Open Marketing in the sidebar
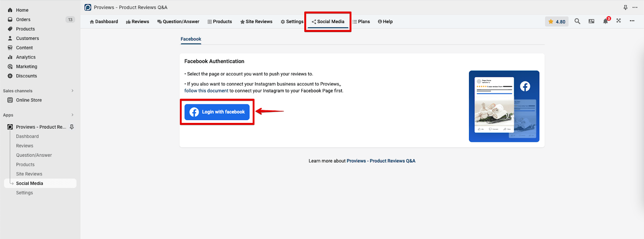The height and width of the screenshot is (239, 644). pyautogui.click(x=27, y=67)
